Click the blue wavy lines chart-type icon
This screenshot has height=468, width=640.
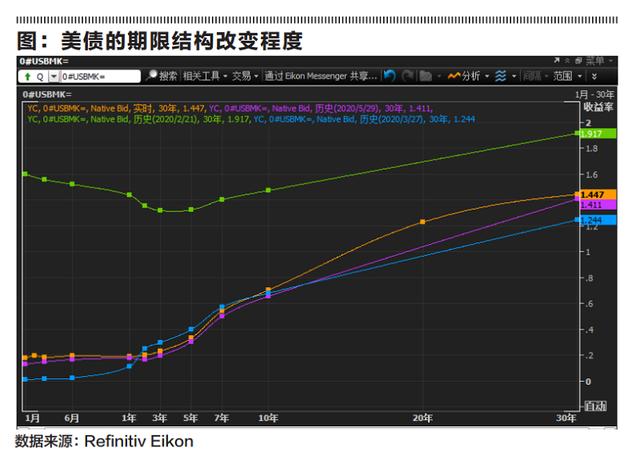[x=500, y=76]
